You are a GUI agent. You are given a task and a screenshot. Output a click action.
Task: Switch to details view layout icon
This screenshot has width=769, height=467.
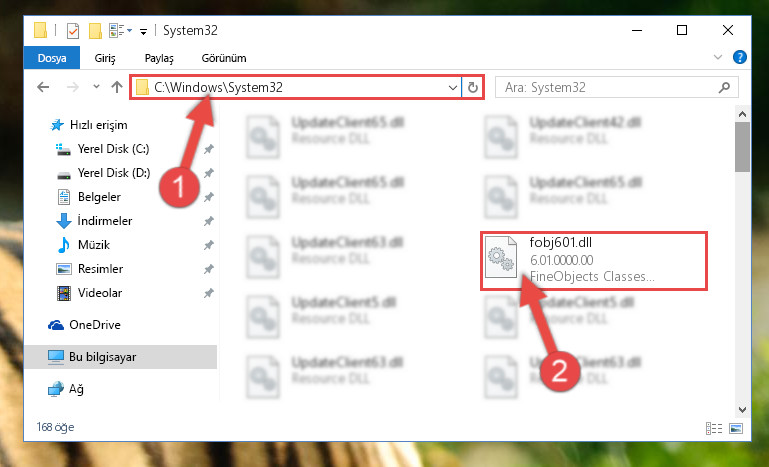(x=714, y=428)
